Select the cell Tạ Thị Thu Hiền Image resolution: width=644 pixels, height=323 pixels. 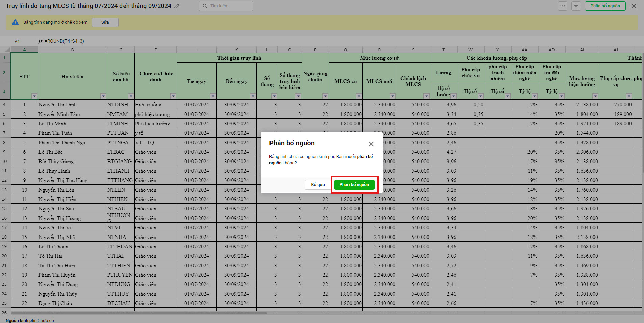click(72, 266)
